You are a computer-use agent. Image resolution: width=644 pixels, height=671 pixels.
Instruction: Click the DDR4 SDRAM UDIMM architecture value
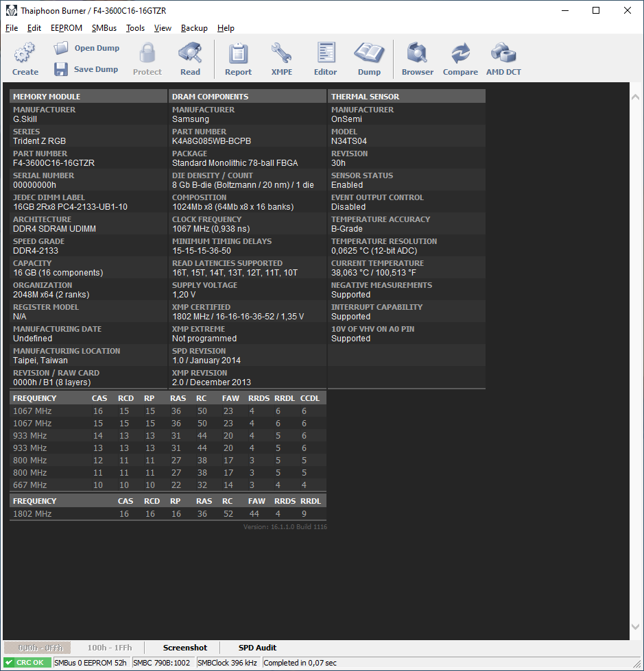54,229
